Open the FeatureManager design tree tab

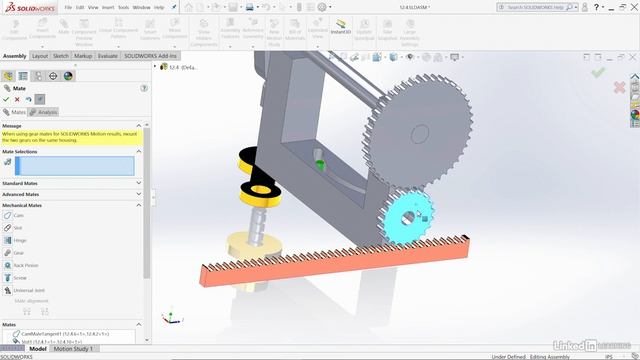tap(8, 76)
